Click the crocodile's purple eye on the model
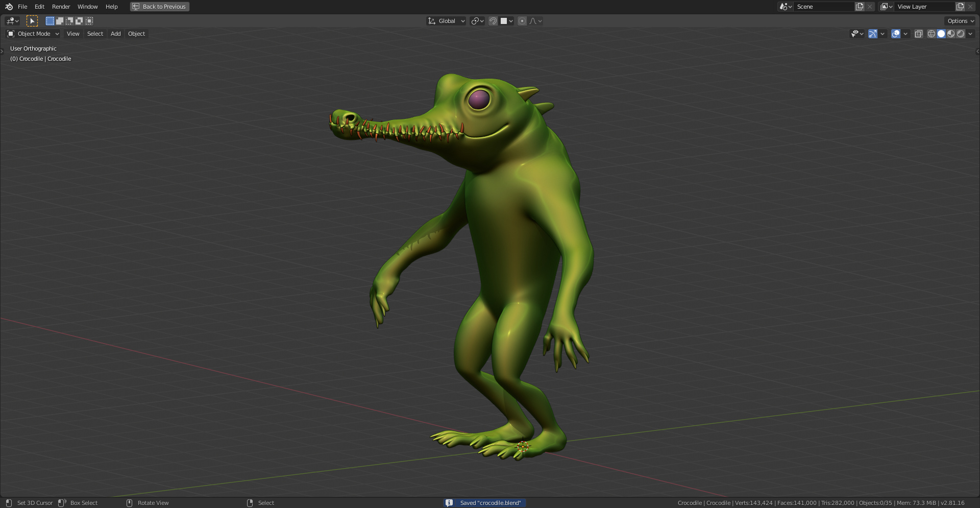Viewport: 980px width, 508px height. tap(479, 99)
